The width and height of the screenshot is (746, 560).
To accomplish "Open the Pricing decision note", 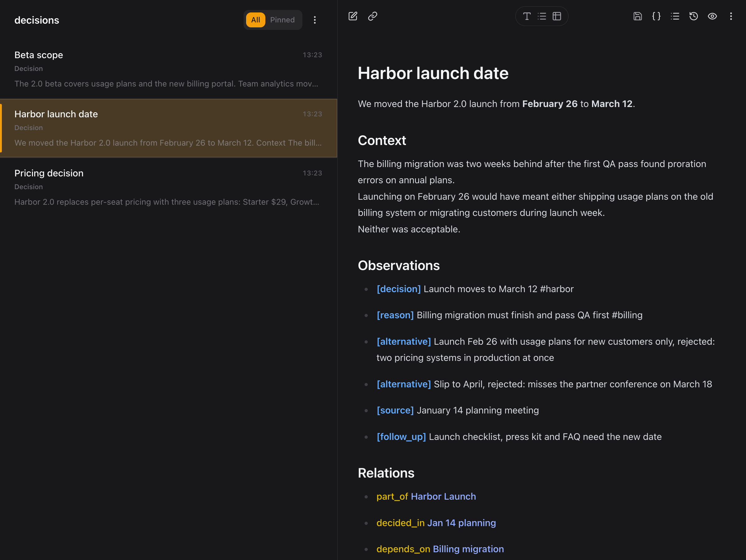I will (169, 187).
